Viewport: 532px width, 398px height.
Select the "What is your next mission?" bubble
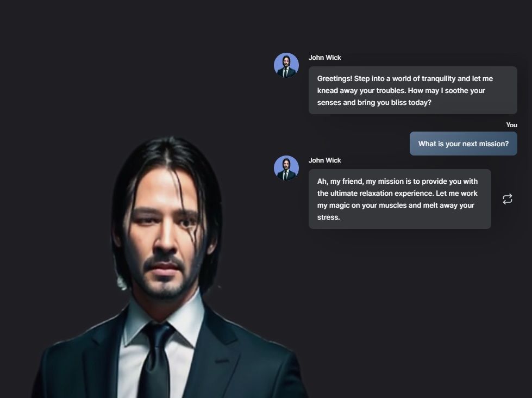[463, 144]
